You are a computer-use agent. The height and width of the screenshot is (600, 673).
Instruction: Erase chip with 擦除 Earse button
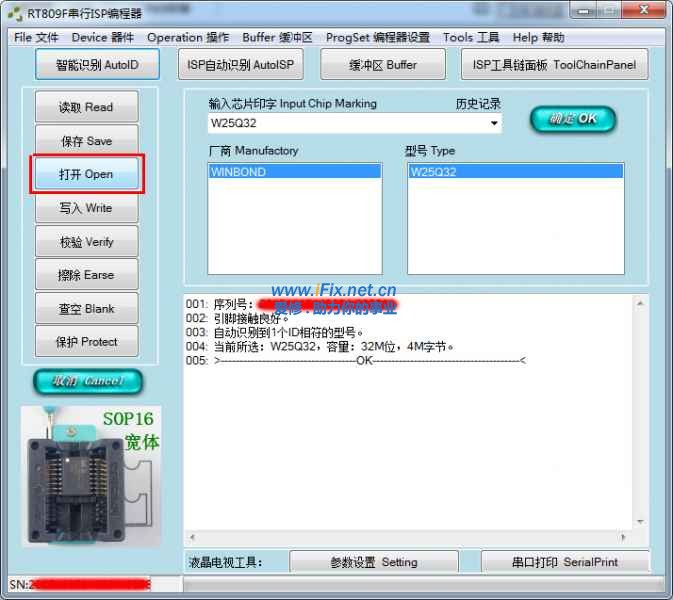(86, 275)
